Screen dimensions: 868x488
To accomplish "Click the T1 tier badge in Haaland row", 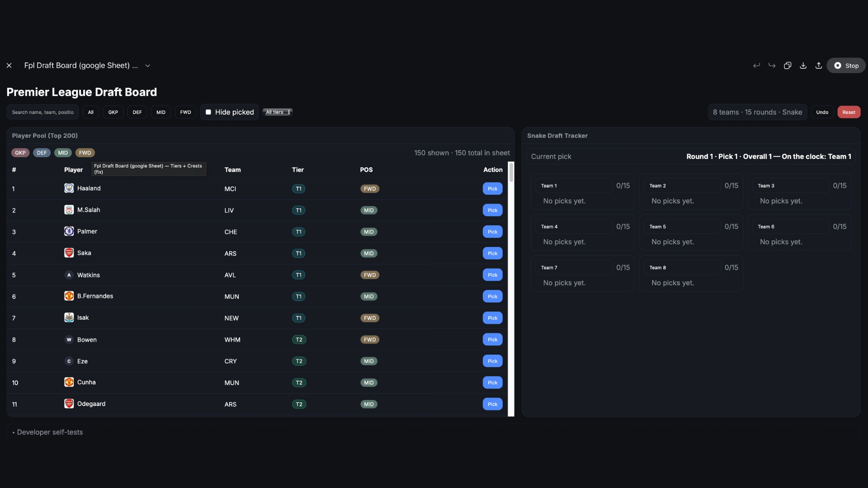I will tap(298, 189).
